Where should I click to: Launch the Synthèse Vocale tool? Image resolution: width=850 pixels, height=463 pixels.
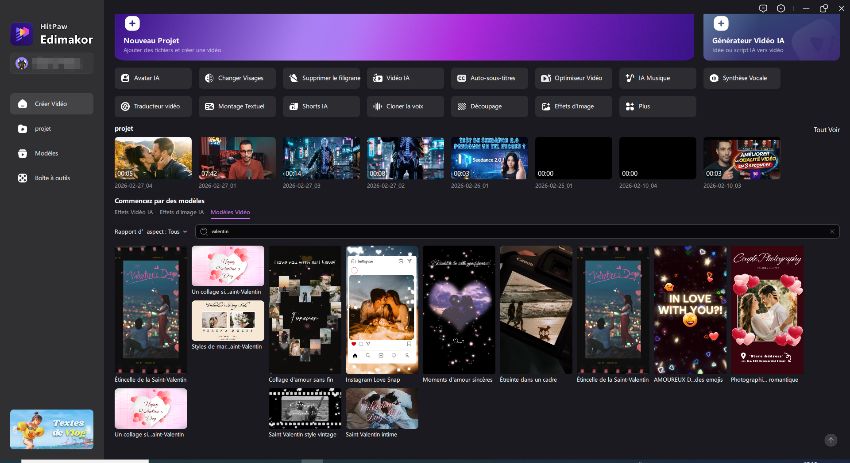click(741, 78)
